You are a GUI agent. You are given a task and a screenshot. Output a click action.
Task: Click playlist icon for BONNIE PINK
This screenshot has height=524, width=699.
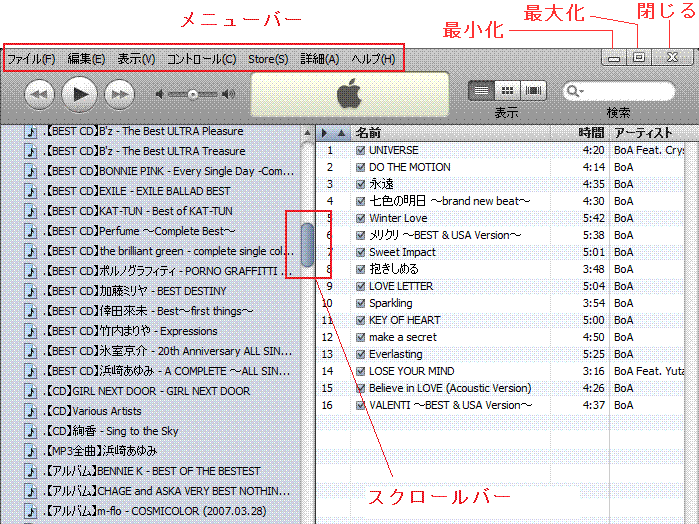pos(31,172)
